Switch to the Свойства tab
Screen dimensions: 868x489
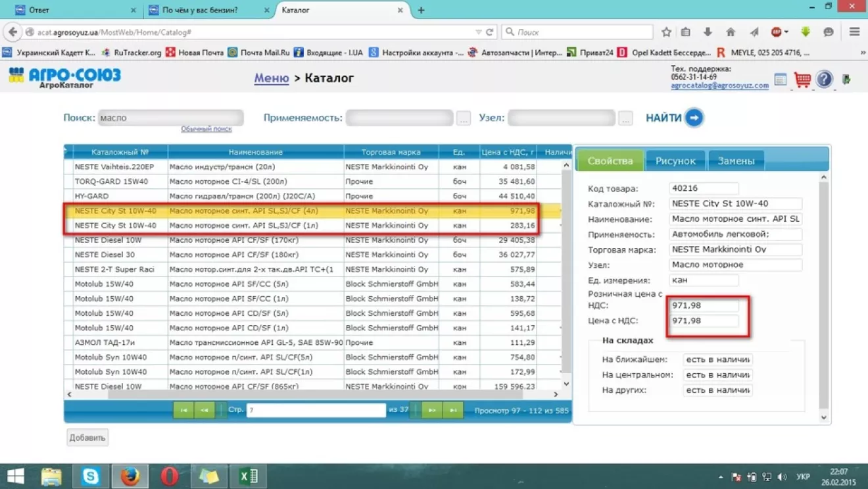(x=610, y=161)
